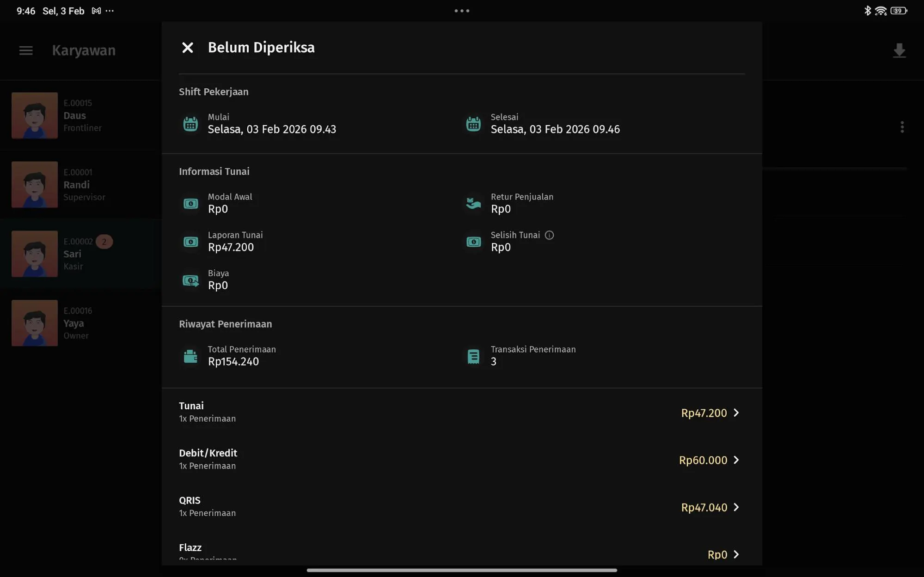Expand the Flazz Rp0 chevron
The image size is (924, 577).
coord(736,554)
